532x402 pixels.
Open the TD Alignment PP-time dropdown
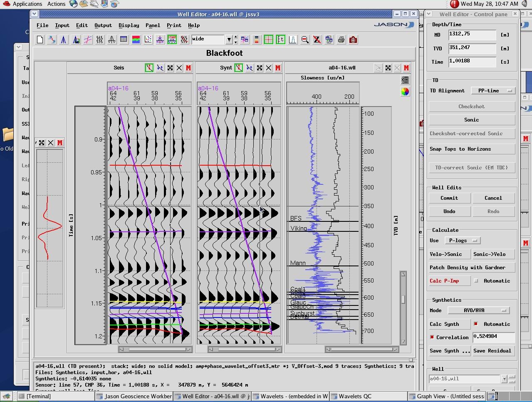tap(493, 91)
